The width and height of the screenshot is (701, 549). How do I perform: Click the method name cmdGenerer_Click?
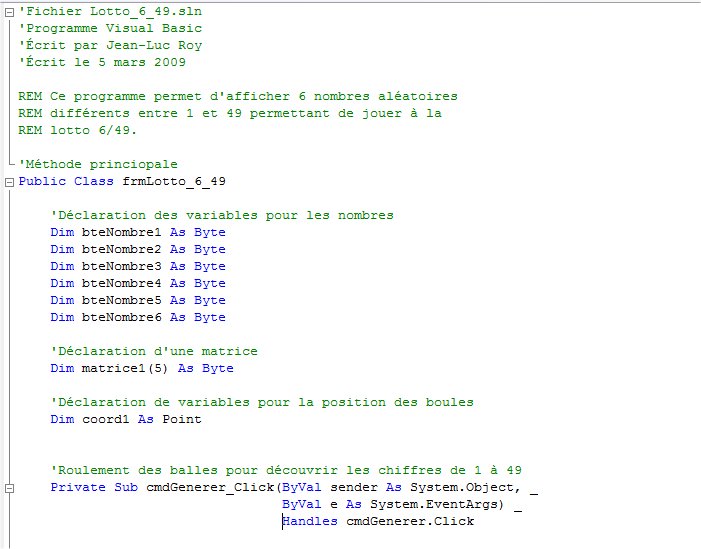click(210, 487)
